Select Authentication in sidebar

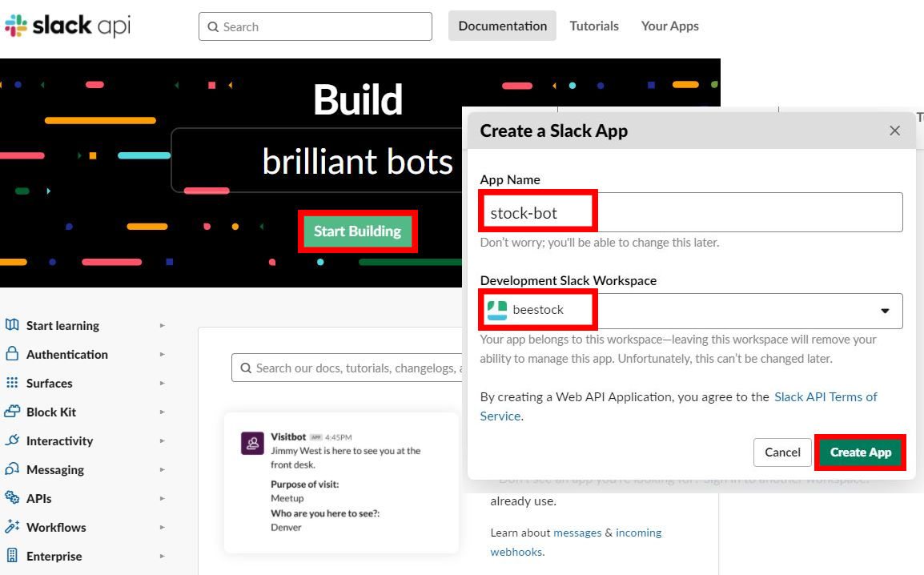(67, 354)
